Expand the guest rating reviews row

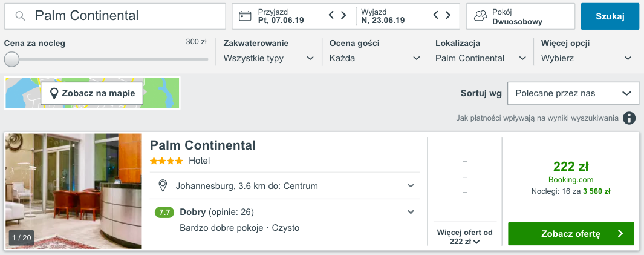(411, 212)
